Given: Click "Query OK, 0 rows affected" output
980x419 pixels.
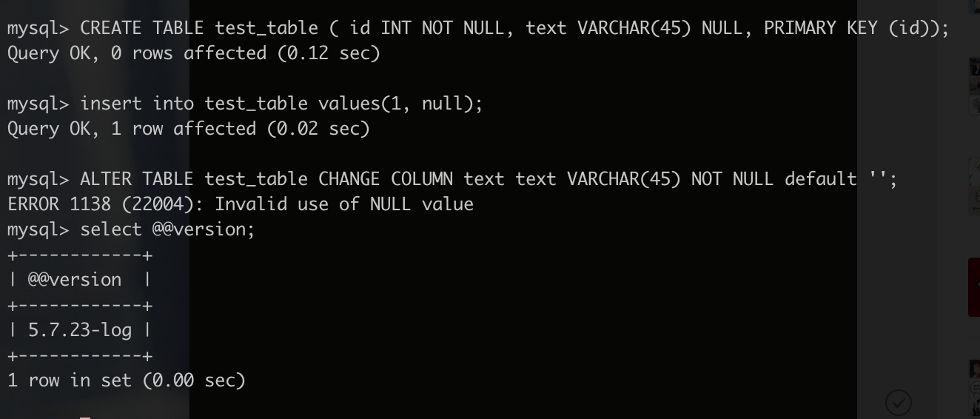Looking at the screenshot, I should pyautogui.click(x=193, y=53).
